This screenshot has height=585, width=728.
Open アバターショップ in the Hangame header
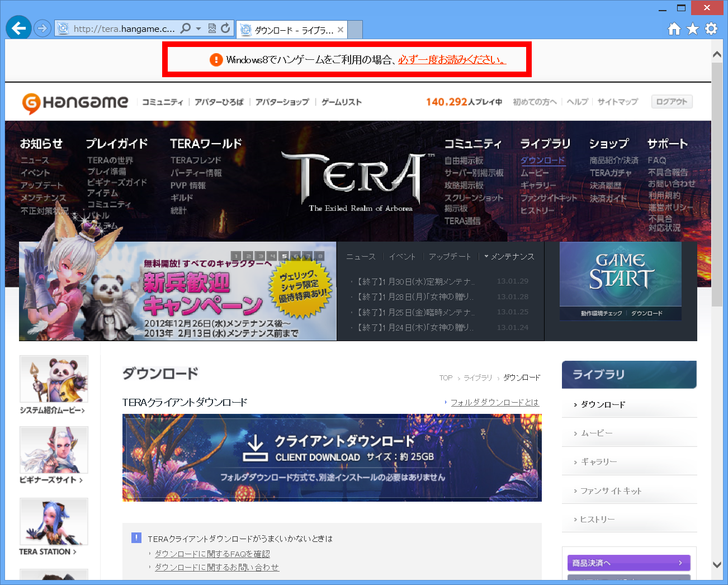(282, 102)
